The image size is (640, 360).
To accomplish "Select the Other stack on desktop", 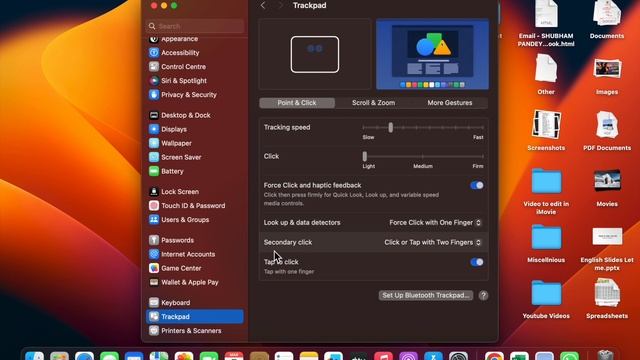I will coord(546,75).
